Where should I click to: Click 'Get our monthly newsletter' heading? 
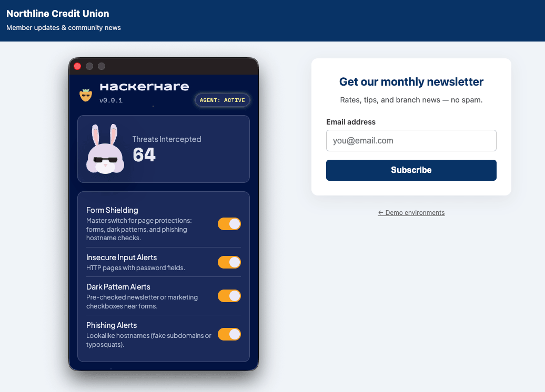click(411, 81)
